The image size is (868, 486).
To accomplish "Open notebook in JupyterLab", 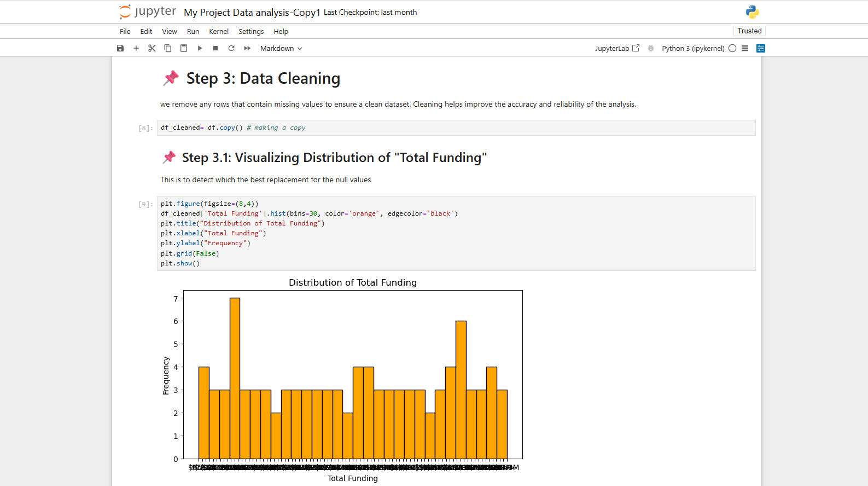I will coord(617,48).
